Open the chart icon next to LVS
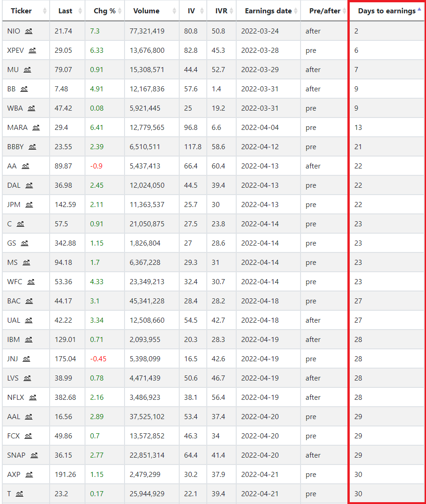Viewport: 426px width, 504px height. (28, 378)
